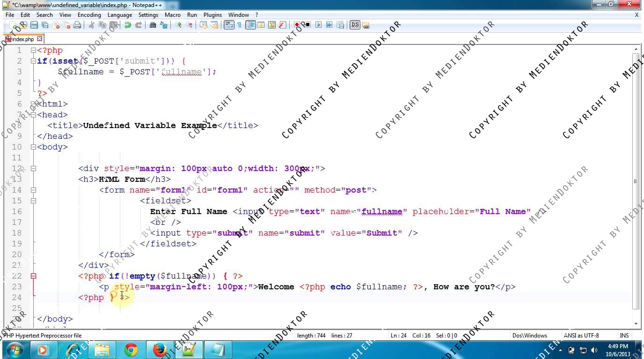This screenshot has height=359, width=644.
Task: Show the Document Map panel icon
Action: [x=271, y=25]
